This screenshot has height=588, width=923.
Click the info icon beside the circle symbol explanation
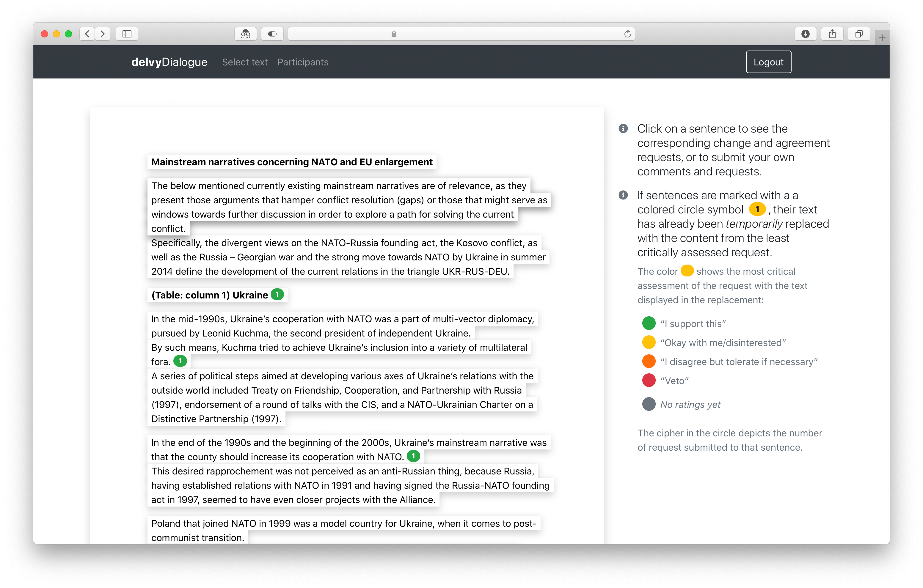coord(623,196)
